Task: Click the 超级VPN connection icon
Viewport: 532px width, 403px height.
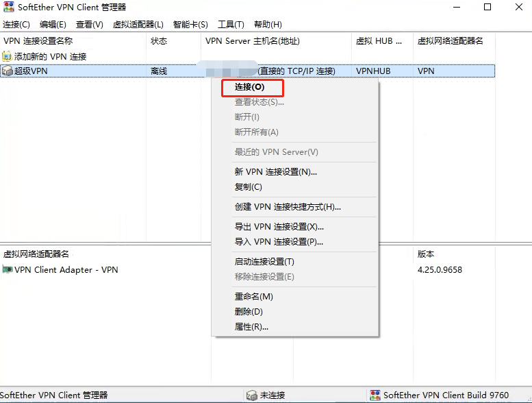Action: (x=7, y=71)
